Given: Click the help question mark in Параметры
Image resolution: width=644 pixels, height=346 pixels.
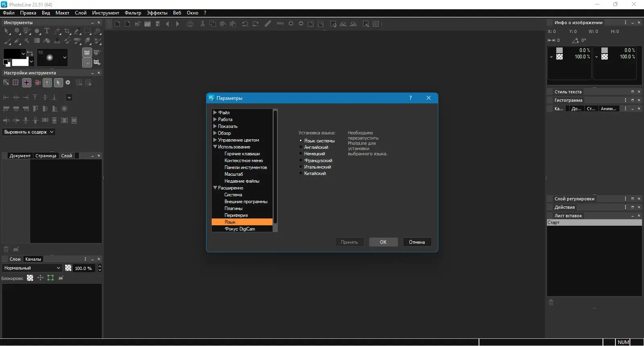Looking at the screenshot, I should (x=411, y=98).
